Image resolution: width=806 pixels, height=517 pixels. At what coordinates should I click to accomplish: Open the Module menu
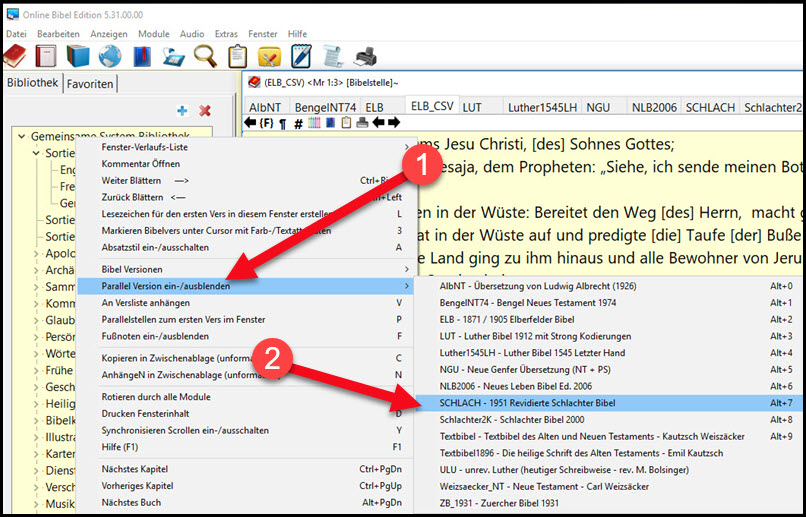[154, 34]
